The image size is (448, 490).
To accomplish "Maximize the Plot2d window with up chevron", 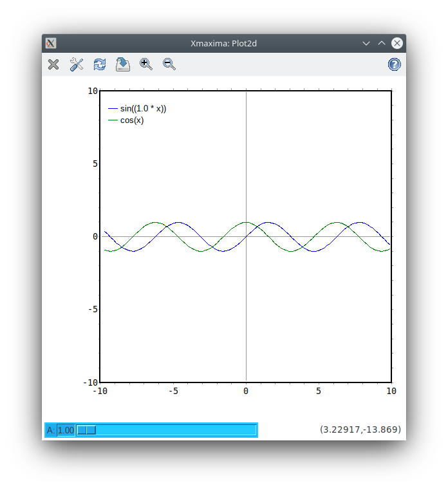I will tap(382, 43).
